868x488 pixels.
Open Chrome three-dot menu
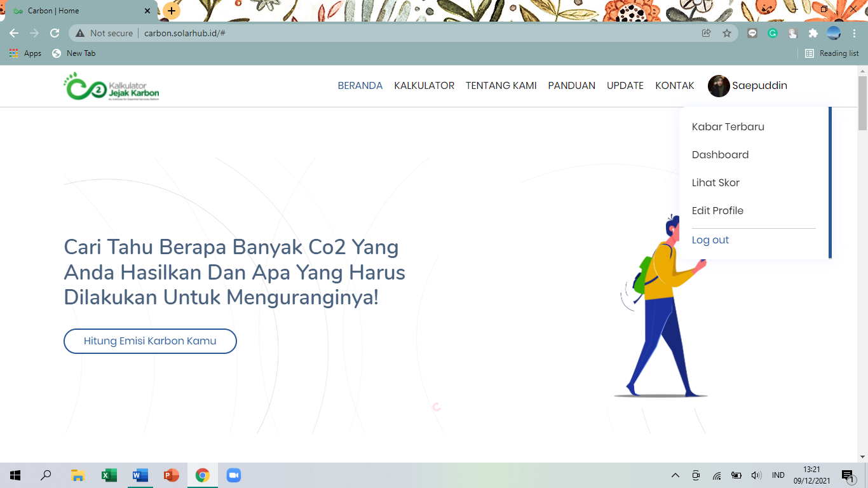click(x=854, y=33)
